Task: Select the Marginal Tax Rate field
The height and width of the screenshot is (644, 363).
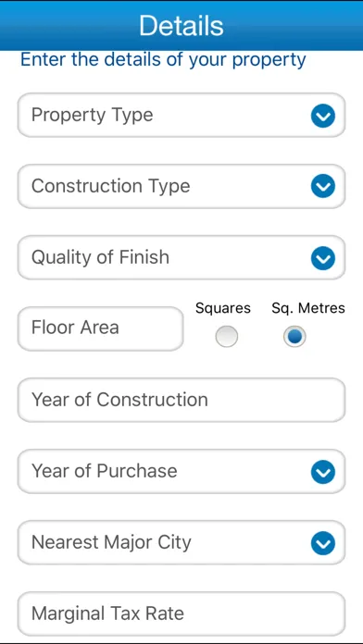Action: pos(181,614)
